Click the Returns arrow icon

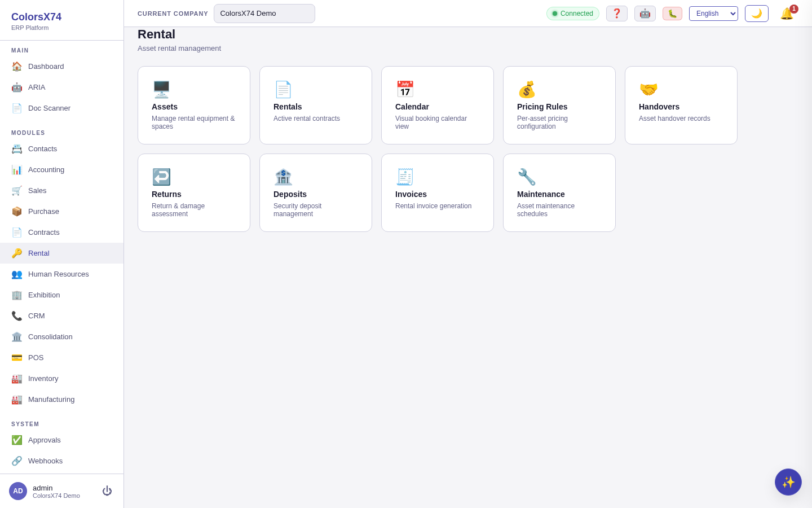161,177
